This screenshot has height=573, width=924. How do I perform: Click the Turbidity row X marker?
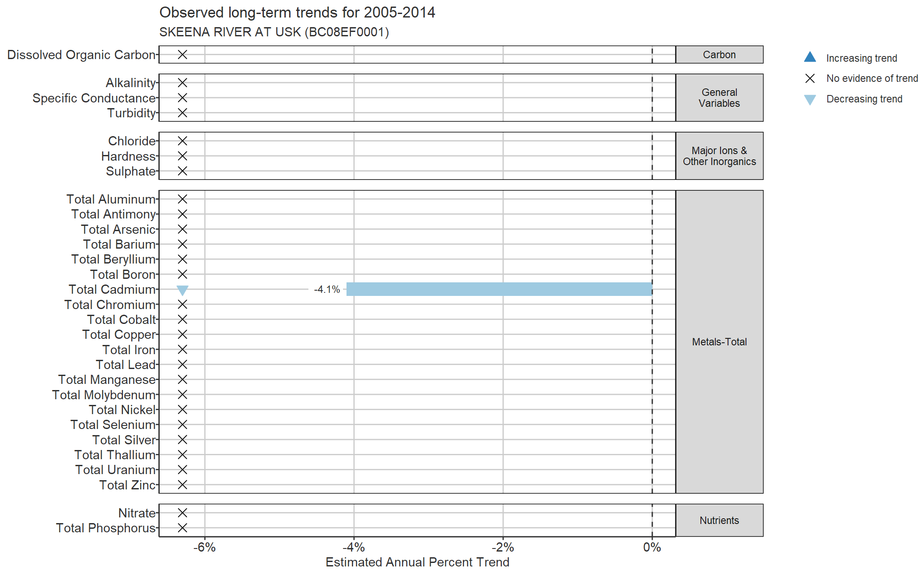pyautogui.click(x=182, y=113)
